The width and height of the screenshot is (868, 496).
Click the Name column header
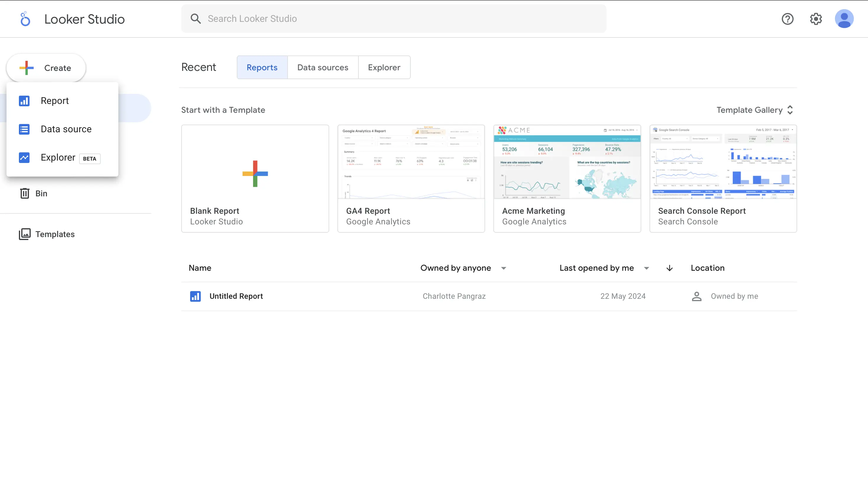point(200,268)
